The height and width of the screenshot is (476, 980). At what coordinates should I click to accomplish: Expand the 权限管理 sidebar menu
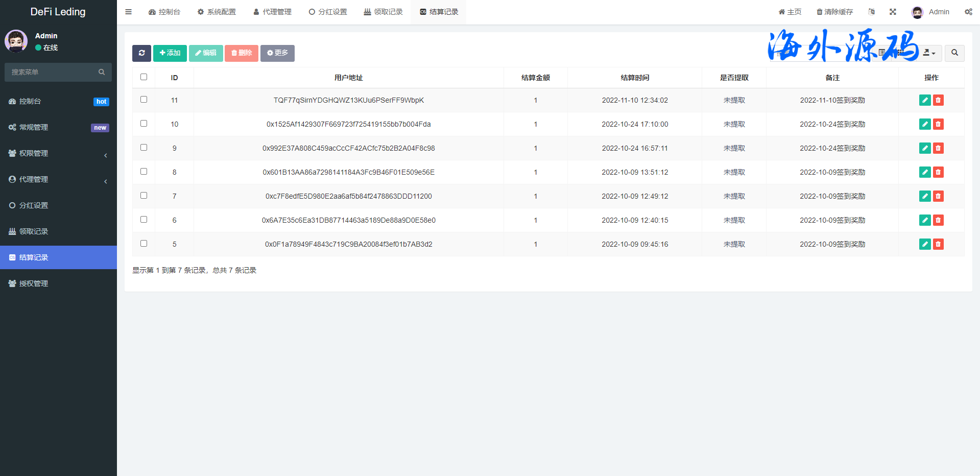(58, 153)
